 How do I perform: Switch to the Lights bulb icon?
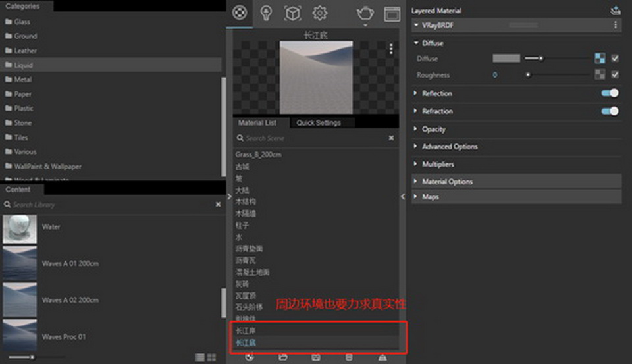[x=266, y=13]
